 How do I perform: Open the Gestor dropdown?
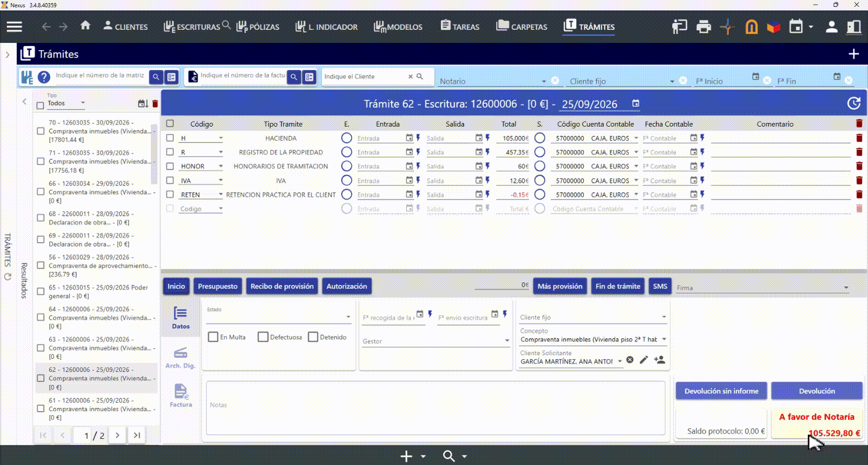[436, 341]
